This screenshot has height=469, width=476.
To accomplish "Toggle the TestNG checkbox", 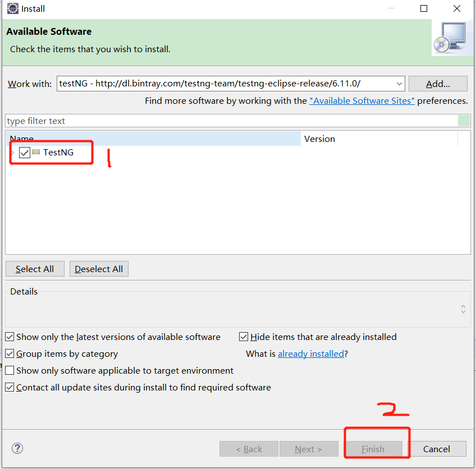I will (x=24, y=152).
